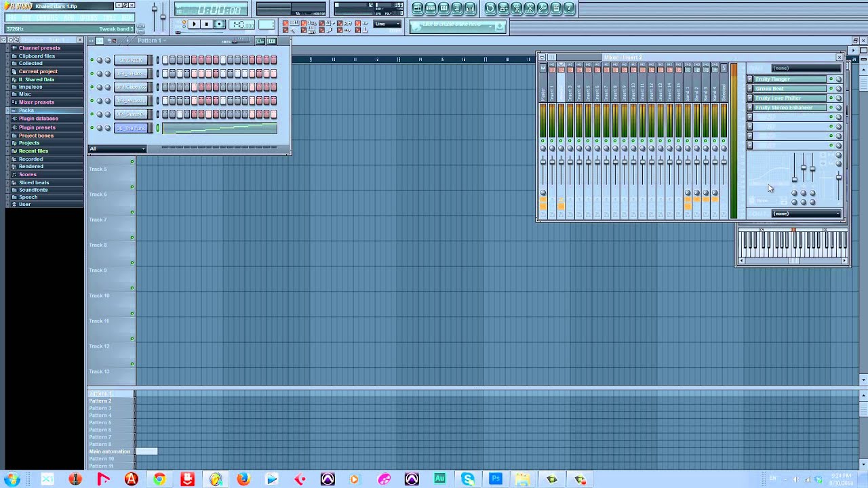Mute the Fruity Stereo Enhancer effect slot

coord(831,108)
